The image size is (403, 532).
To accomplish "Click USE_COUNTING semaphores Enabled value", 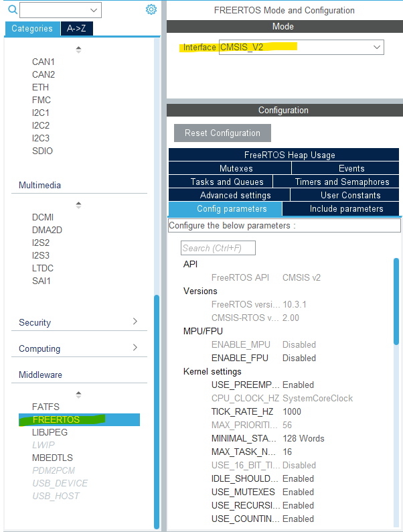I will (x=298, y=519).
